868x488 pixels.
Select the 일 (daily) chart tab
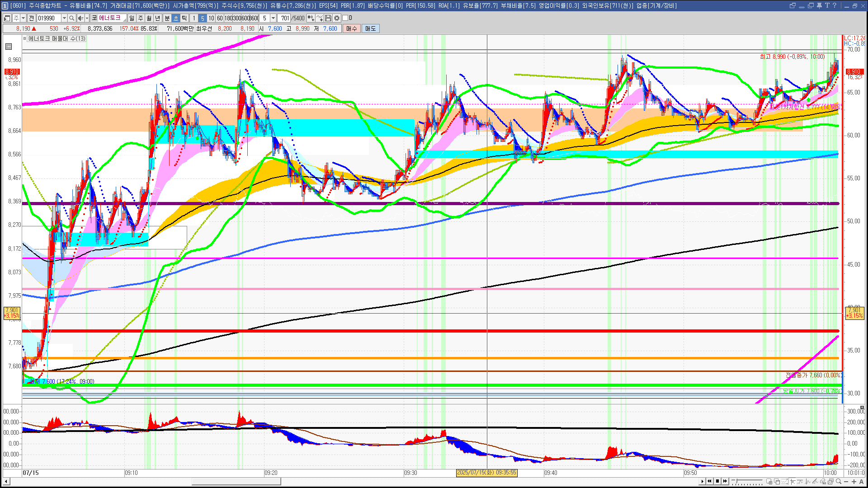(x=132, y=18)
